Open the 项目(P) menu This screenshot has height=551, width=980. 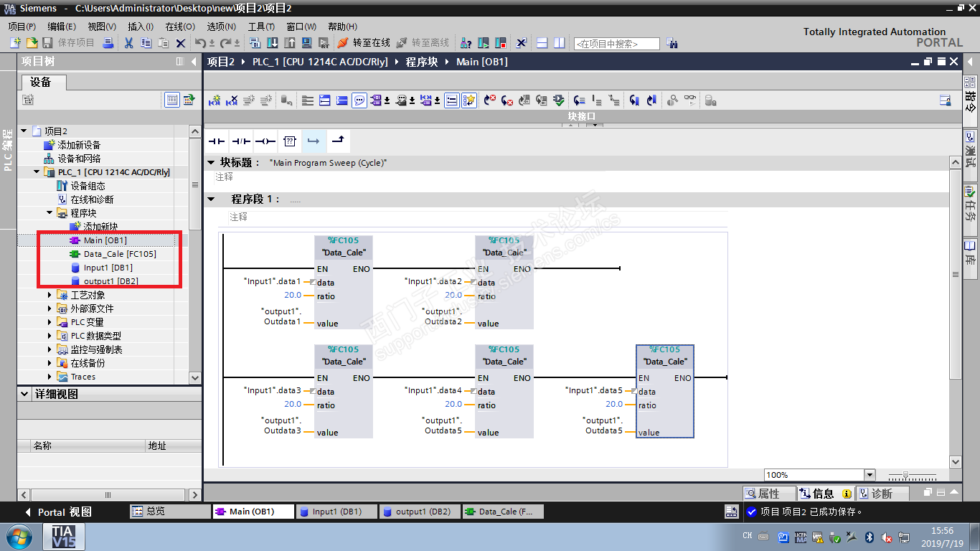coord(22,27)
